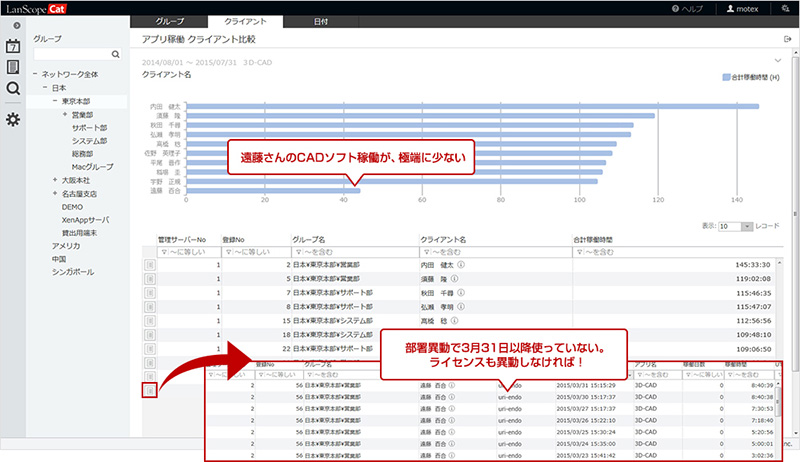Open the detail icon for 秋田 千尋's row

pos(149,293)
